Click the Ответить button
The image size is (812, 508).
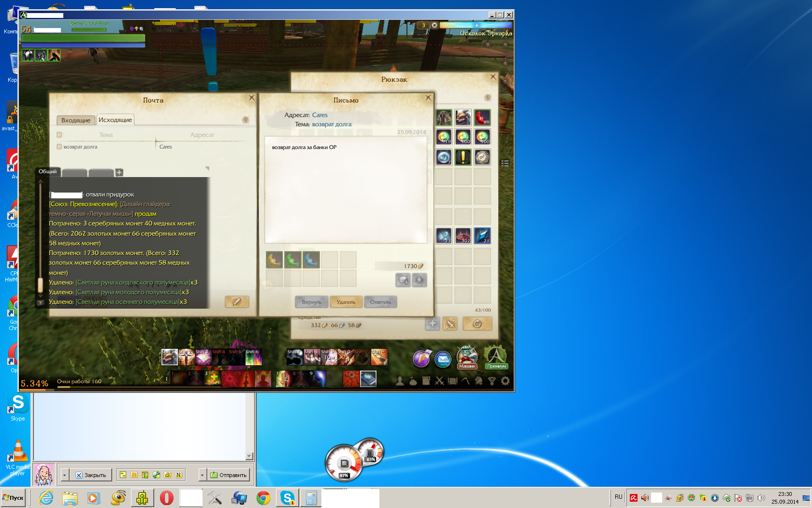point(380,302)
